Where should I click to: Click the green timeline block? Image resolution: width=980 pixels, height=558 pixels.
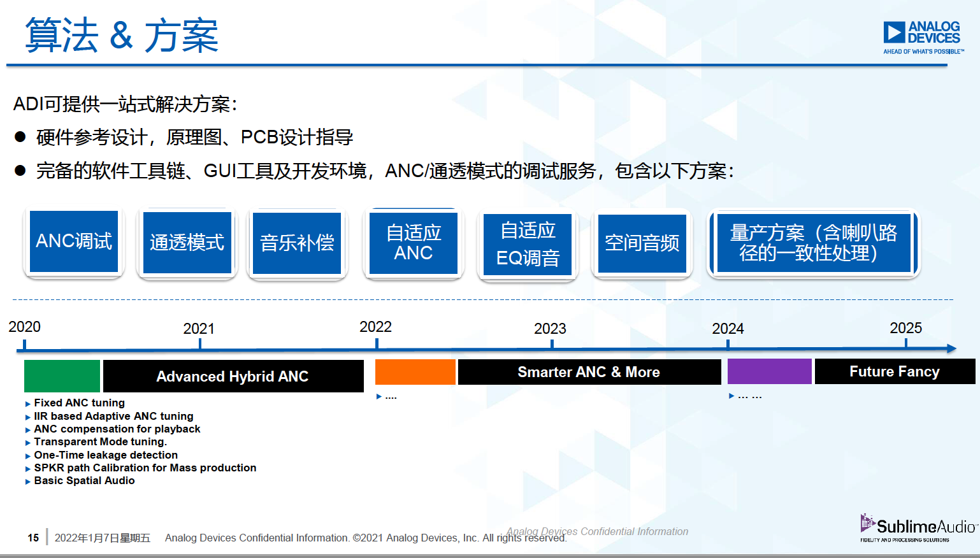pos(62,376)
